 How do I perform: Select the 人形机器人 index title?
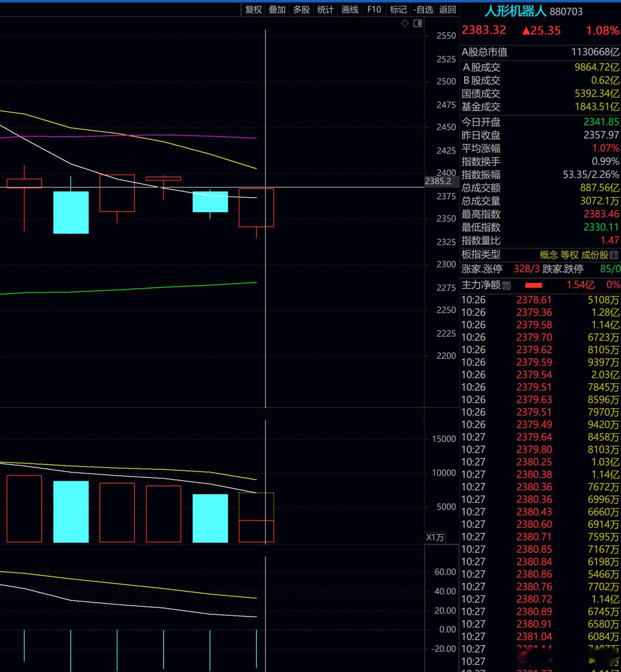[515, 11]
